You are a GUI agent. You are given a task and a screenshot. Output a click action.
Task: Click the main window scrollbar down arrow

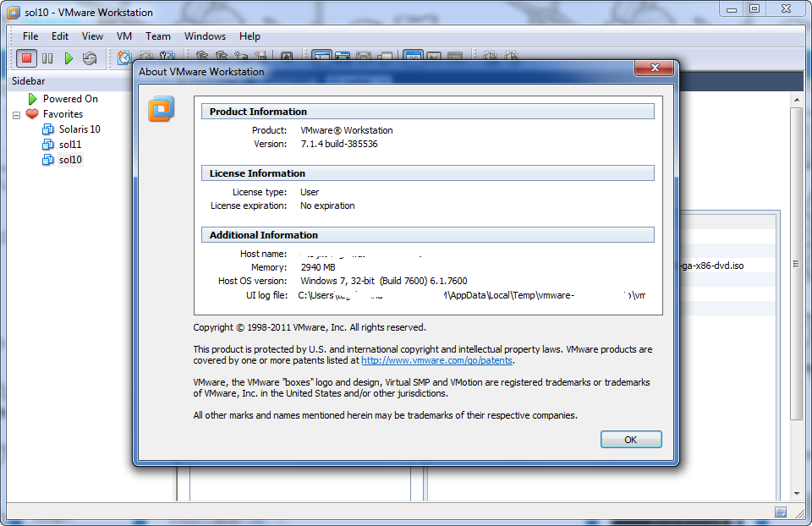[x=797, y=493]
